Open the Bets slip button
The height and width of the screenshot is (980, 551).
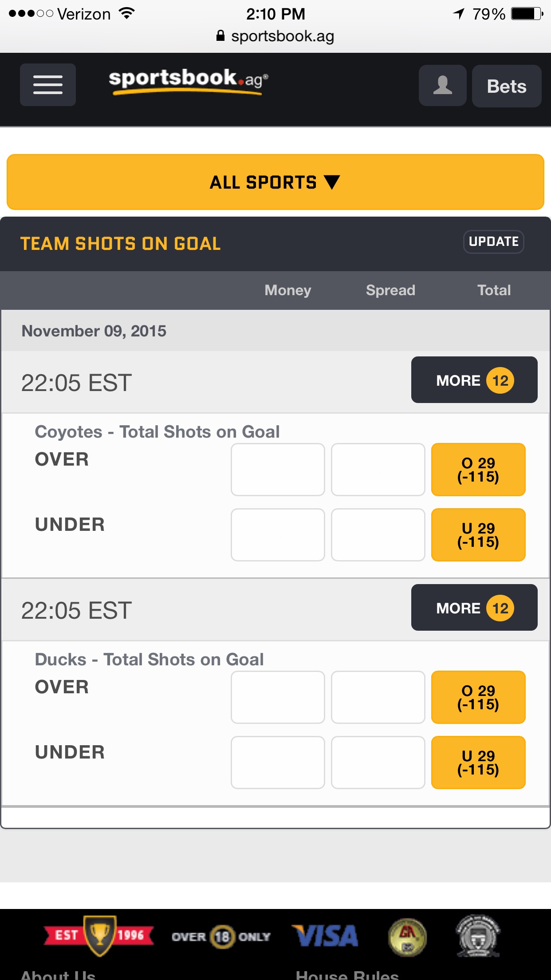tap(507, 86)
